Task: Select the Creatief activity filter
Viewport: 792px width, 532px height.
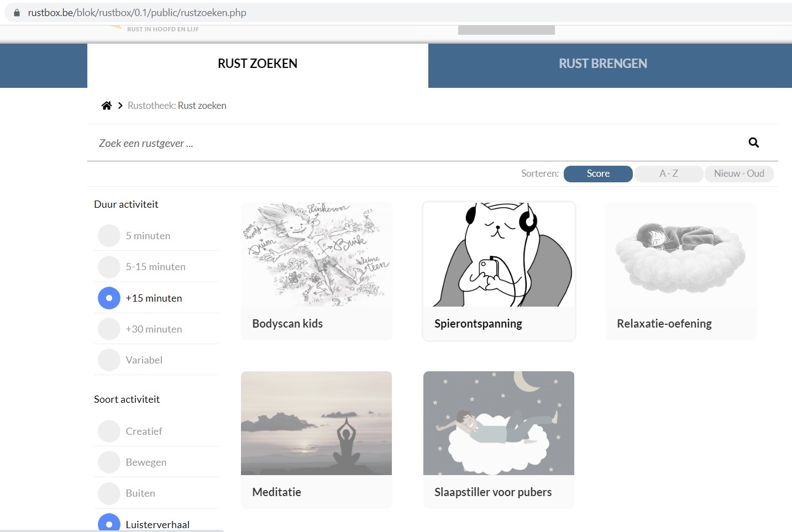Action: [x=109, y=431]
